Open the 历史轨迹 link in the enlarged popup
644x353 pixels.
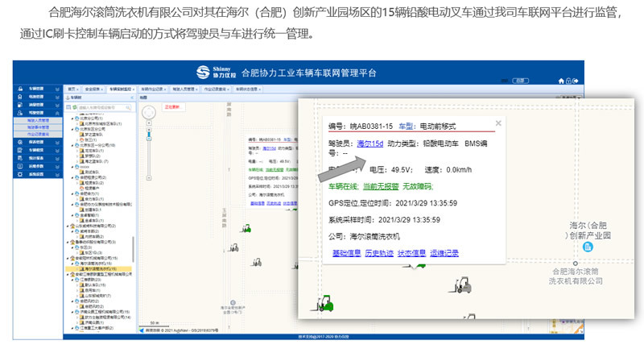379,253
